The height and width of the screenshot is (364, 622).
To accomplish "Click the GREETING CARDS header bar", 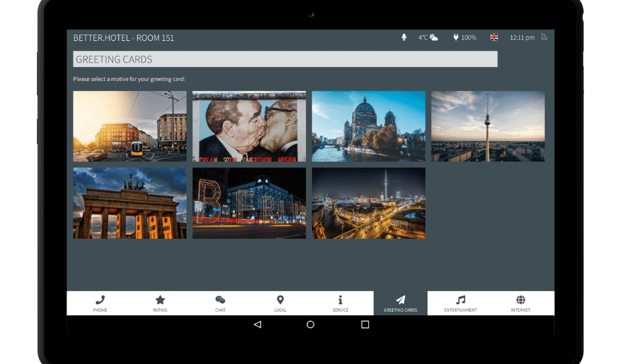I will (x=285, y=59).
